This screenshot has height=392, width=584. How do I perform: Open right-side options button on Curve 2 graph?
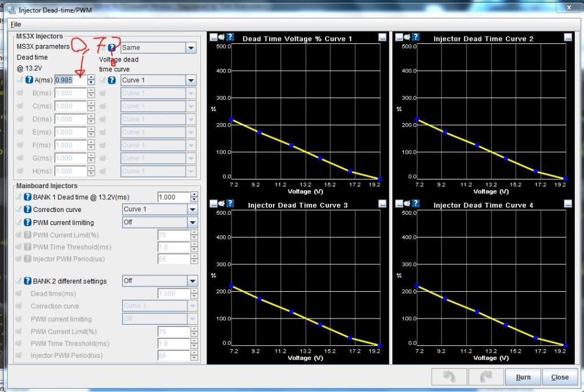point(567,37)
